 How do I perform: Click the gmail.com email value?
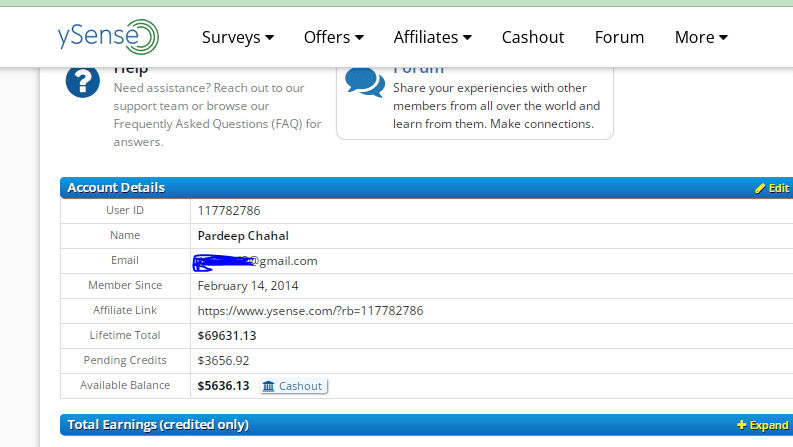point(255,261)
